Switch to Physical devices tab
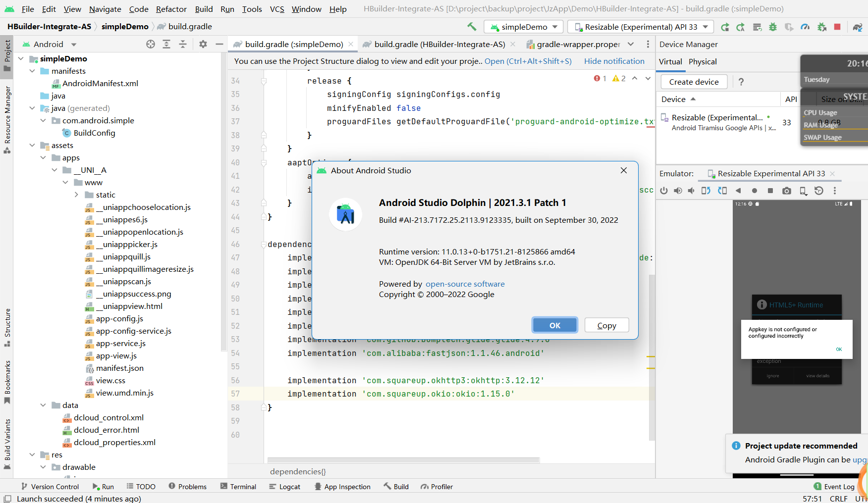The width and height of the screenshot is (868, 503). click(703, 61)
